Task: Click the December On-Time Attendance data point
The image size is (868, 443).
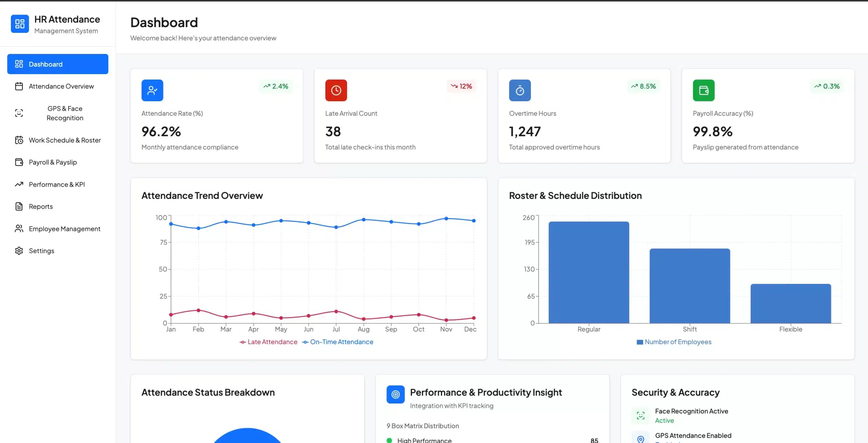Action: pyautogui.click(x=474, y=221)
